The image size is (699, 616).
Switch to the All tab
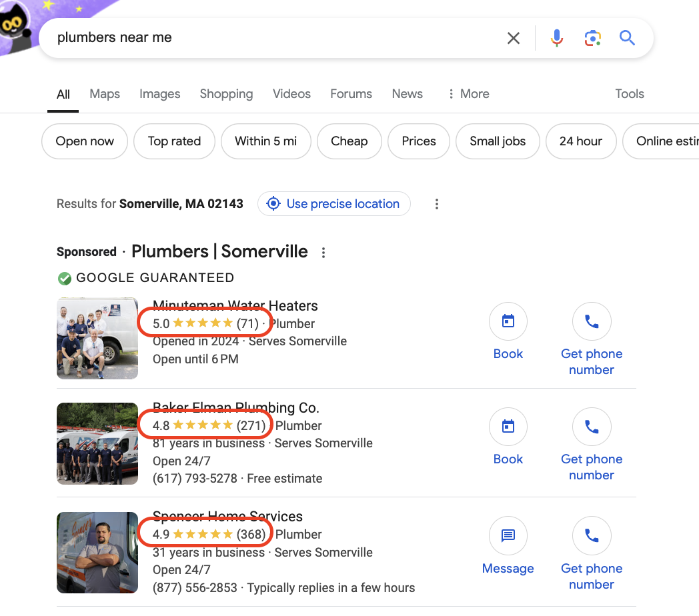63,94
